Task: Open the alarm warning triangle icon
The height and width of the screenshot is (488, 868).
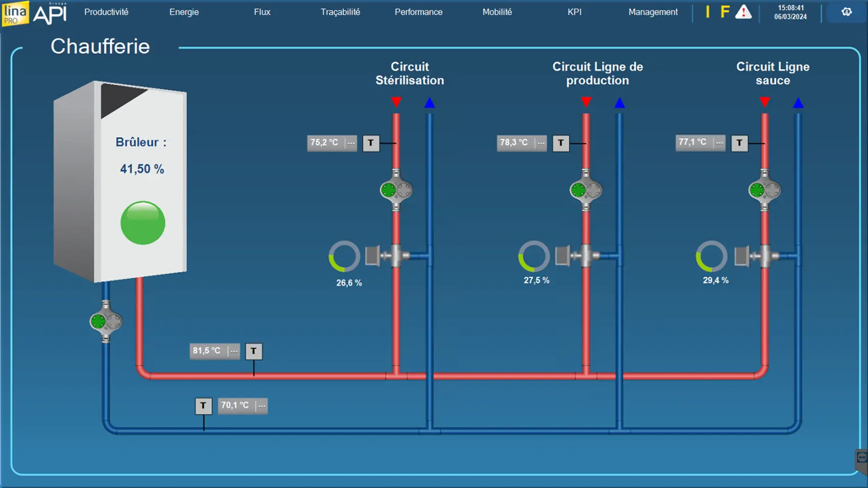Action: coord(743,12)
